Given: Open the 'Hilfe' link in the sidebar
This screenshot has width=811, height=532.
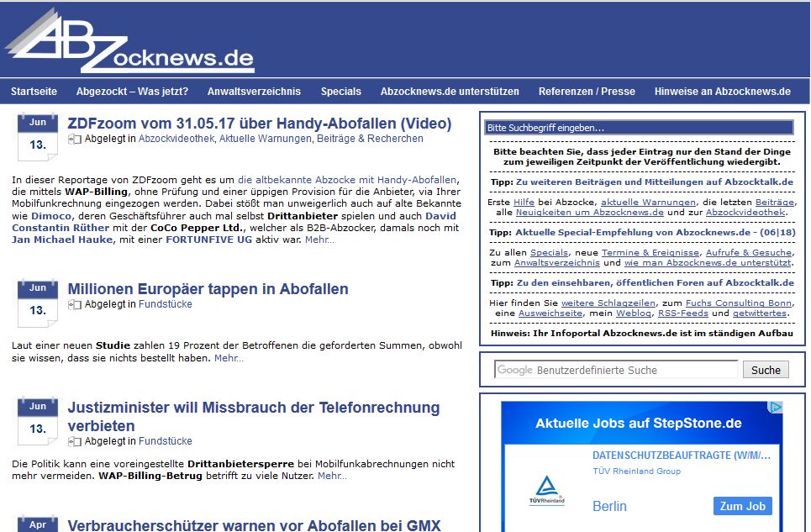Looking at the screenshot, I should [x=524, y=203].
